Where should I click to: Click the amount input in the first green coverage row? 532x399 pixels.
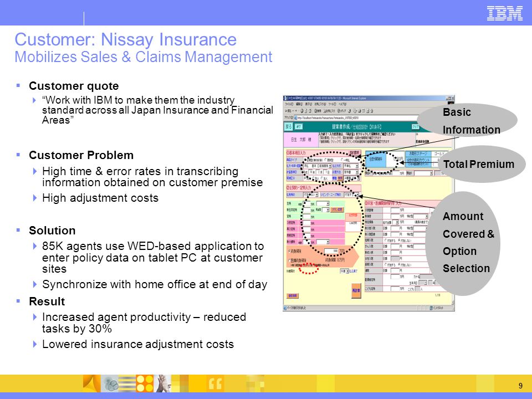tap(306, 203)
